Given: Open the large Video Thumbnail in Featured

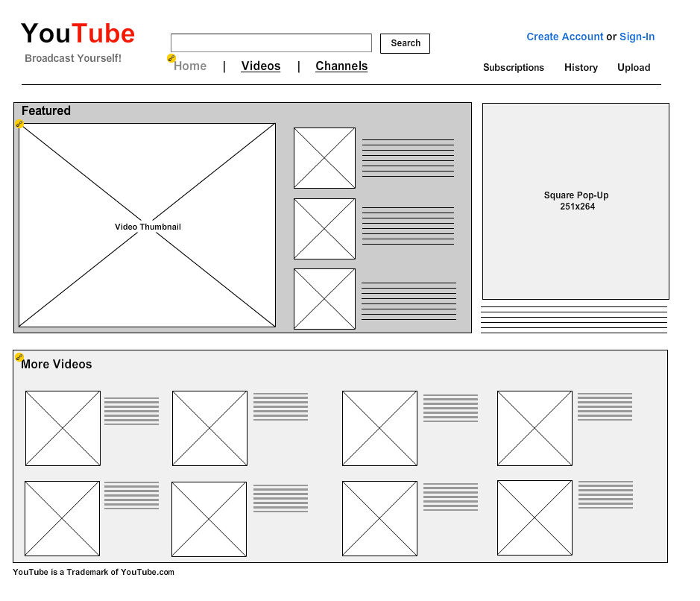Looking at the screenshot, I should 147,225.
